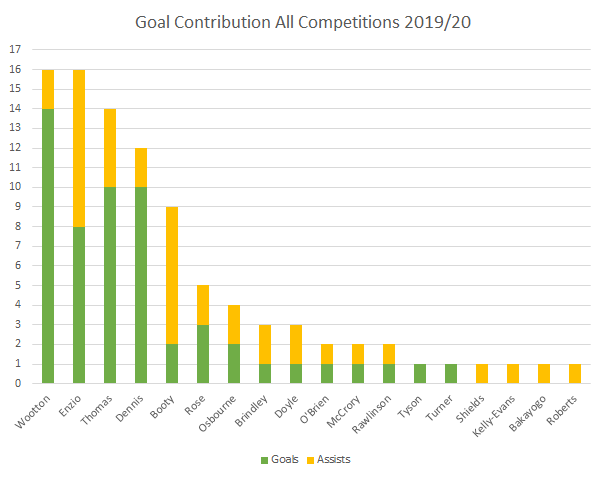Image resolution: width=605 pixels, height=480 pixels.
Task: Select Thomas's green goals bar segment
Action: pos(111,284)
